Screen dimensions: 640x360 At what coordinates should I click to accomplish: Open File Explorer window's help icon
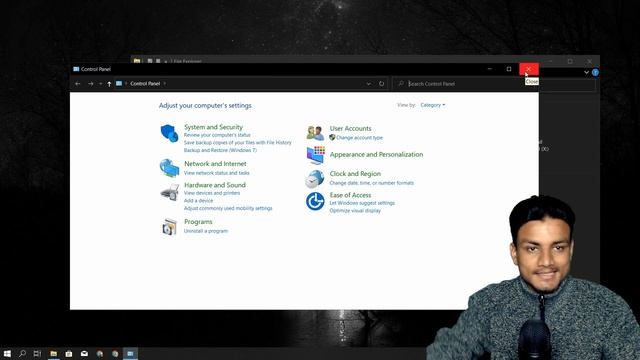point(595,72)
